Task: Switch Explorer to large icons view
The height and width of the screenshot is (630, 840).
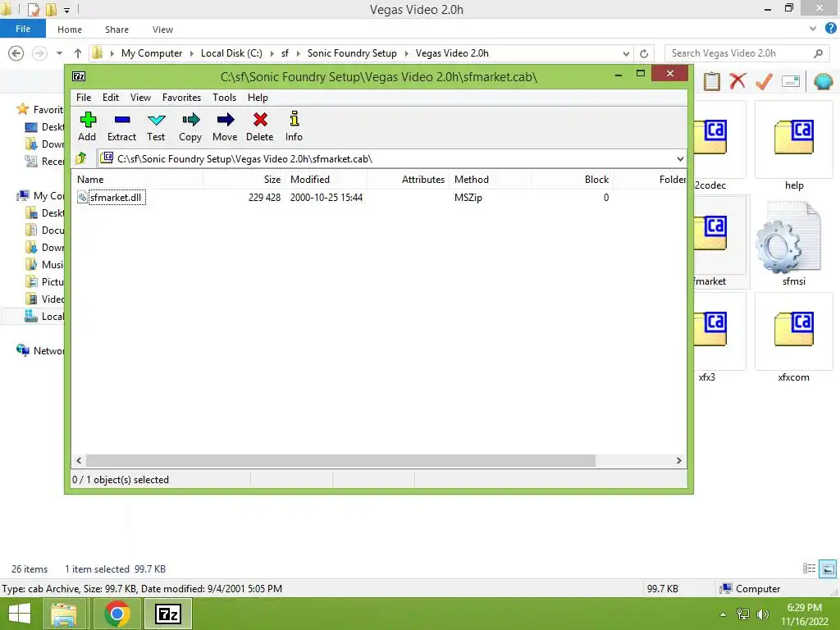Action: [x=828, y=568]
